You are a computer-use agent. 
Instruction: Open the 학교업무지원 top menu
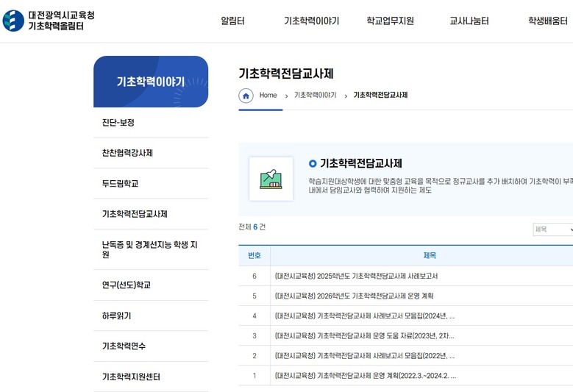point(390,21)
